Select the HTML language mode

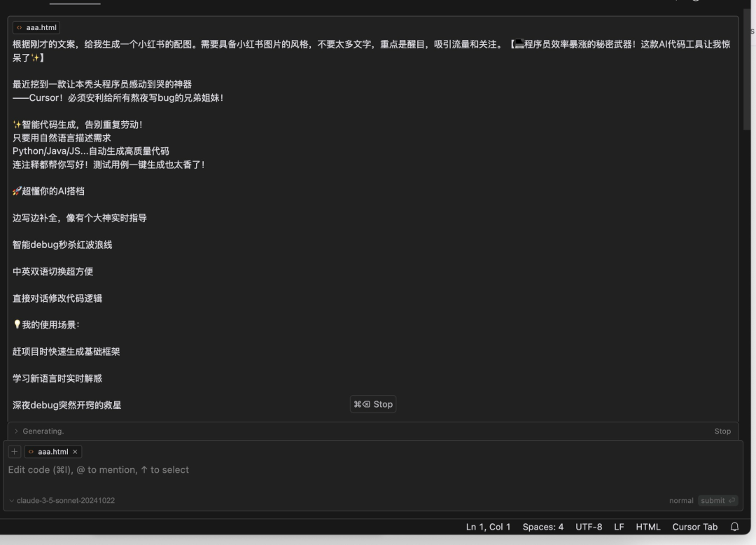pyautogui.click(x=648, y=527)
